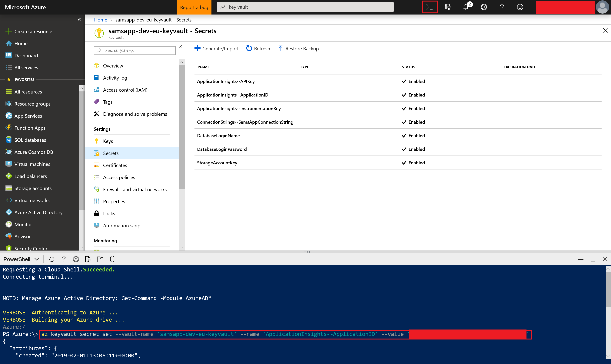Open the directory and subscription filter icon
The image size is (611, 364).
pyautogui.click(x=447, y=7)
